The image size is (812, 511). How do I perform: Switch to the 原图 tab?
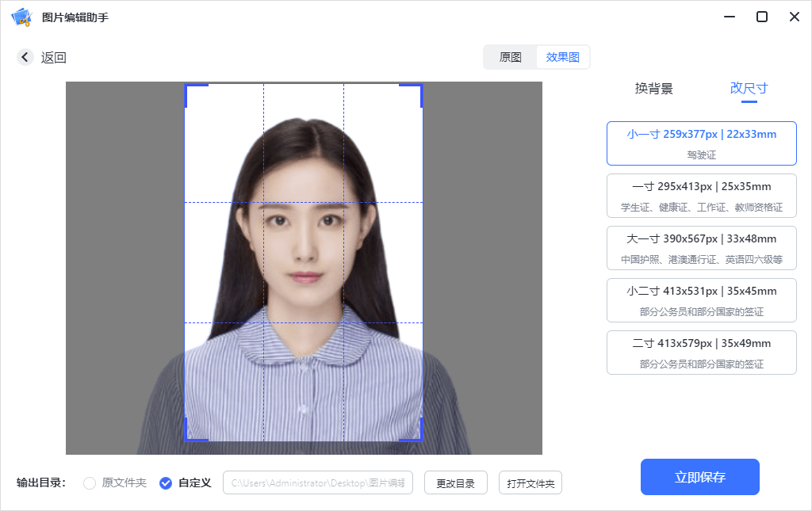coord(511,57)
